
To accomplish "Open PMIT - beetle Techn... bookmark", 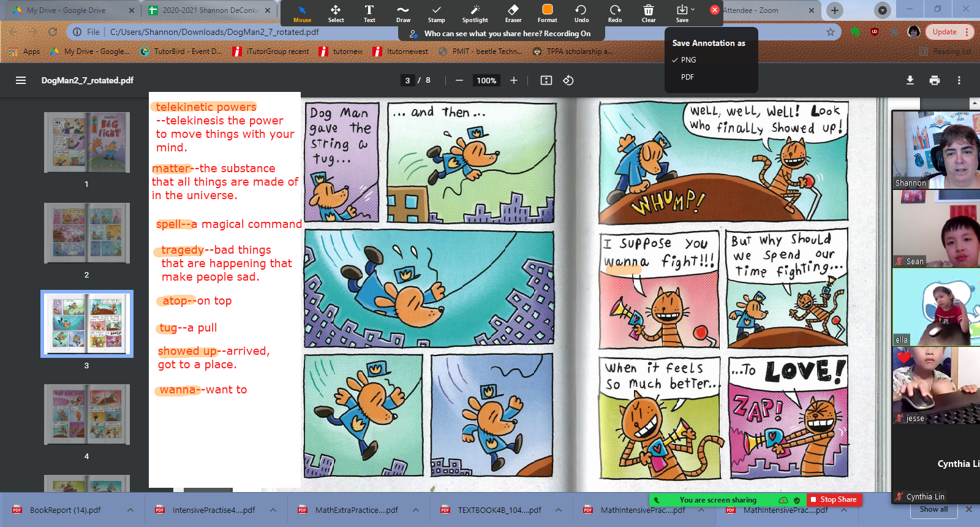I will tap(481, 51).
